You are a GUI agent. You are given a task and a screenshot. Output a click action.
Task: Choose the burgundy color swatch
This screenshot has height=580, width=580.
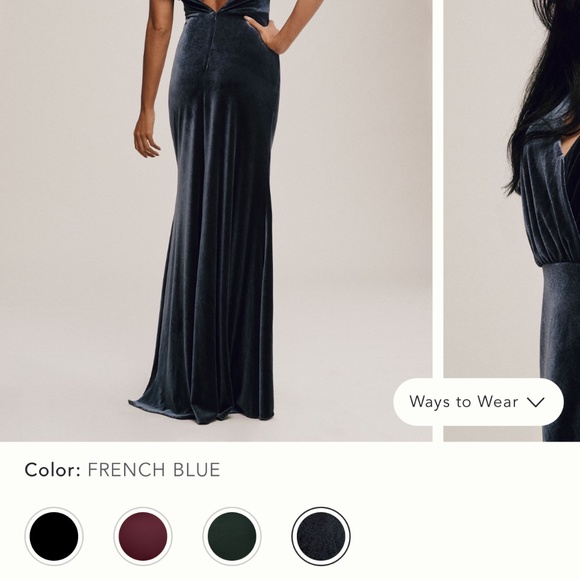[x=143, y=536]
